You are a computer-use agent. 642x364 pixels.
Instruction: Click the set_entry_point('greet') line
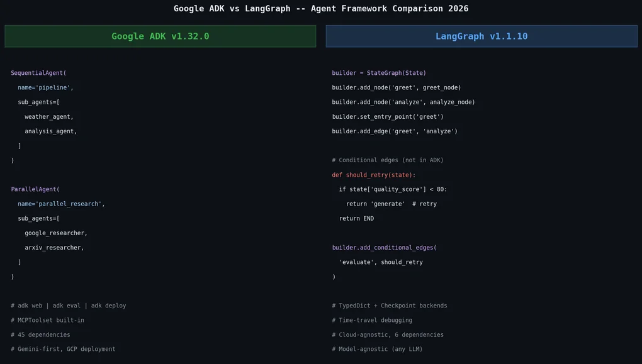[388, 116]
